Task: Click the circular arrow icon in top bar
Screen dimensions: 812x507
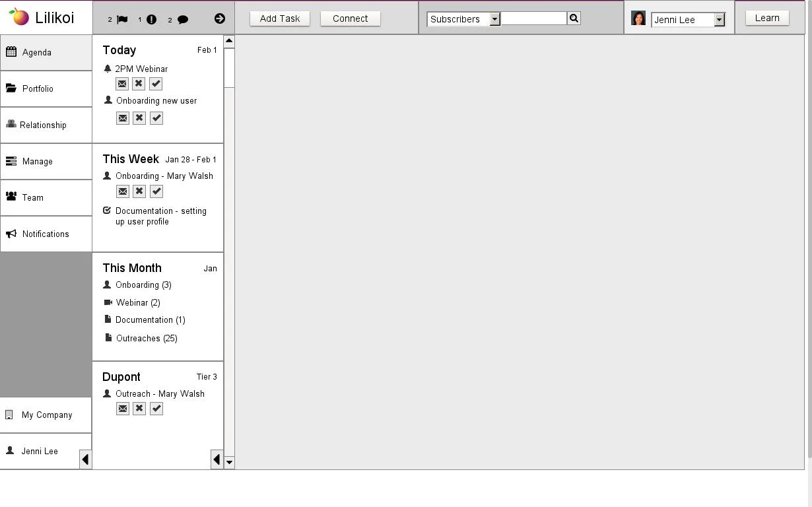Action: point(220,18)
